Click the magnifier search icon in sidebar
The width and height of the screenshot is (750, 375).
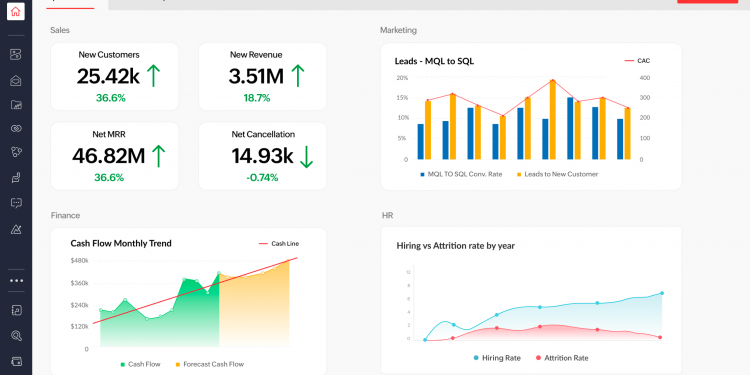16,336
